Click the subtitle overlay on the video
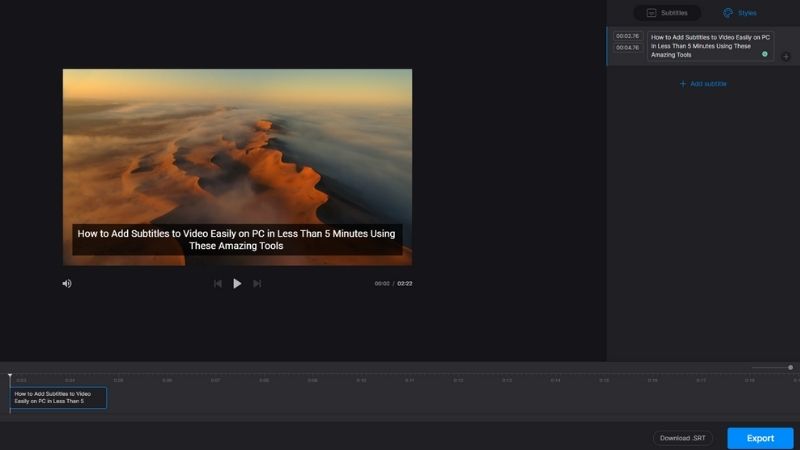 coord(237,240)
